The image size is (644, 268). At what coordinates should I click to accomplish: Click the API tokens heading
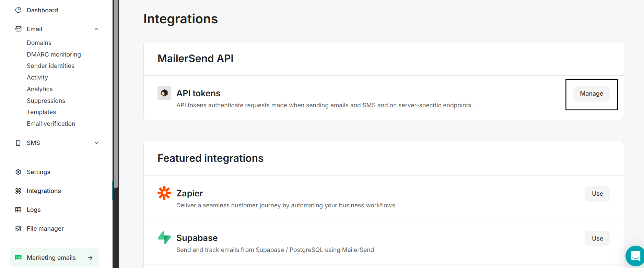tap(198, 93)
